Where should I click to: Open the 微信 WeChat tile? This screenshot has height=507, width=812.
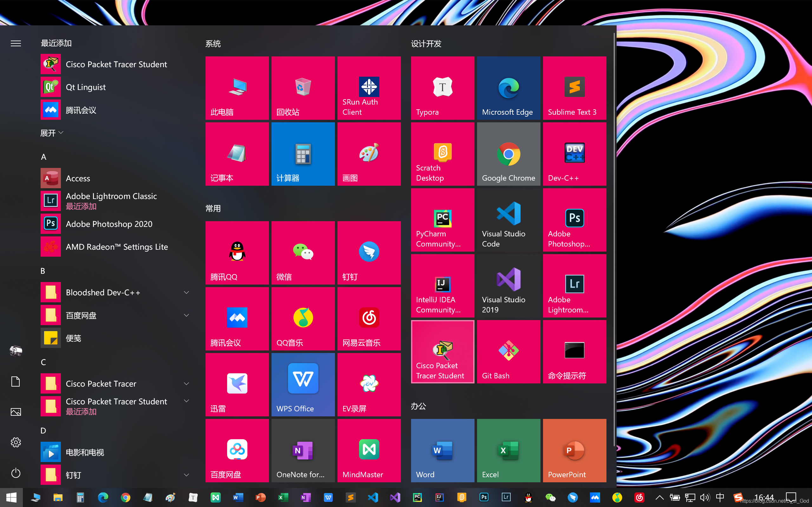(303, 253)
